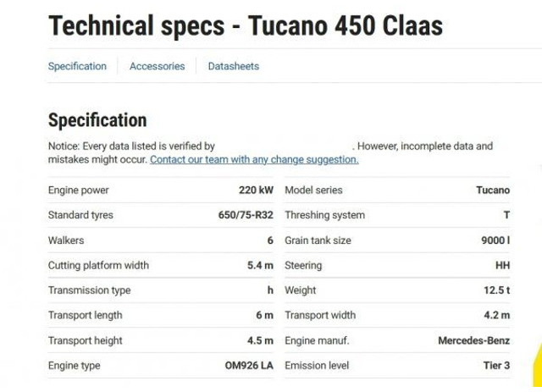This screenshot has width=542, height=392.
Task: Open the Specification tab
Action: tap(77, 66)
